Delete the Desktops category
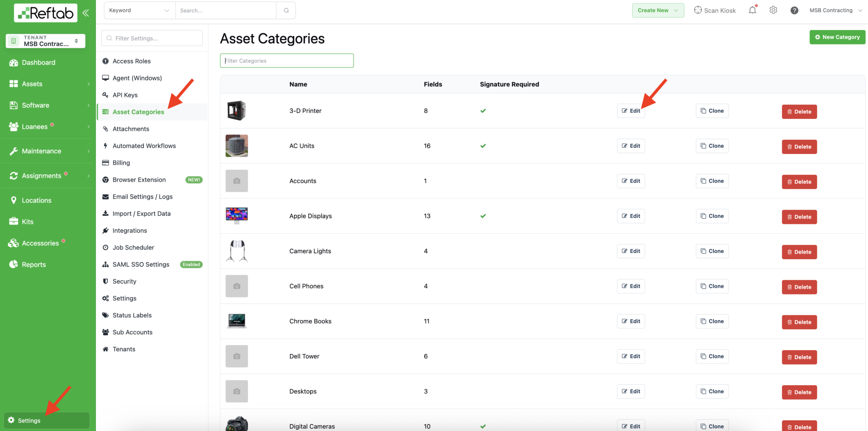Image resolution: width=868 pixels, height=431 pixels. [799, 392]
